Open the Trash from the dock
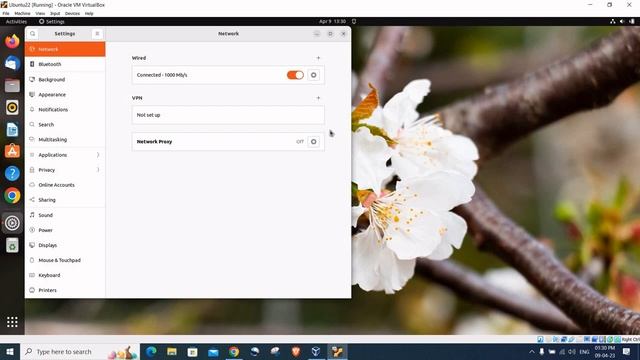Screen dimensions: 640x360 (x=12, y=245)
